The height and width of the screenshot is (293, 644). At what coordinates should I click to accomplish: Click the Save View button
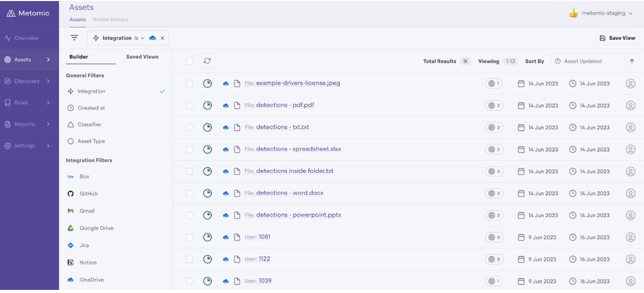[618, 38]
